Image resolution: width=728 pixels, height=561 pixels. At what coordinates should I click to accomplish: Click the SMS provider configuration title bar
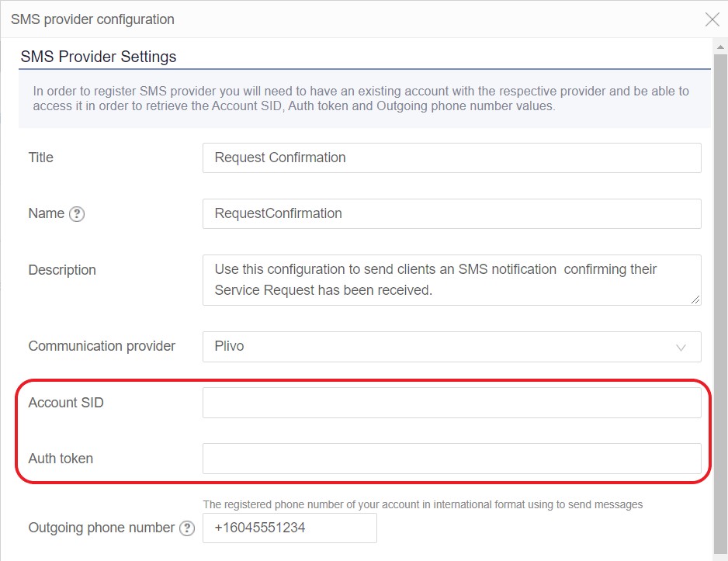[x=92, y=19]
